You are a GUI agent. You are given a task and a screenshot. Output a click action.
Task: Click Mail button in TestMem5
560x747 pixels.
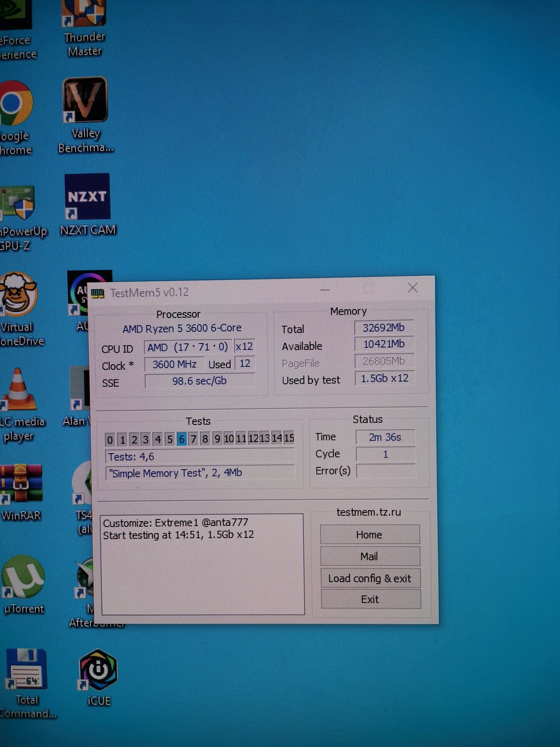[x=369, y=556]
